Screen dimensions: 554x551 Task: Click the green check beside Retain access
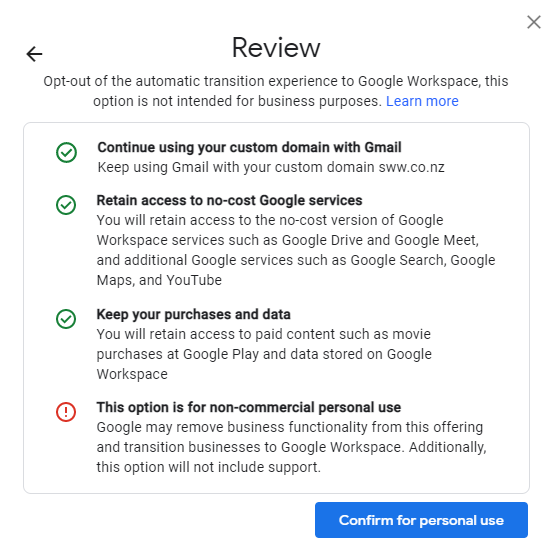click(66, 205)
